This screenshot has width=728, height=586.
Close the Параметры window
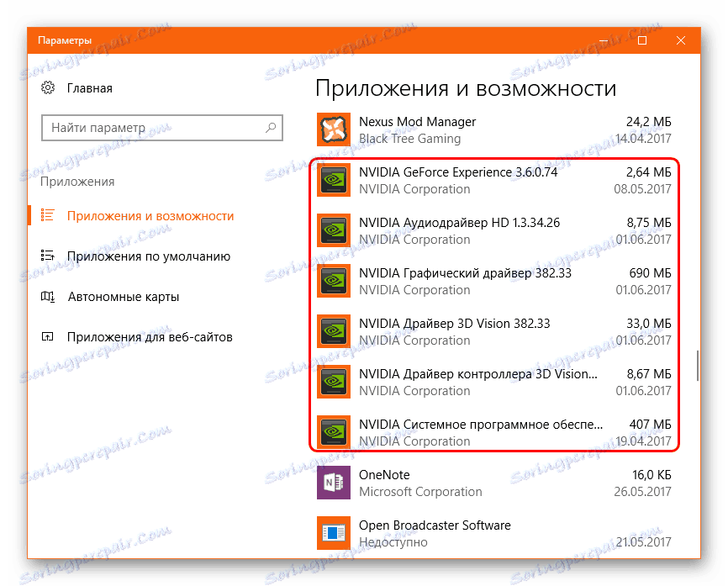(681, 41)
